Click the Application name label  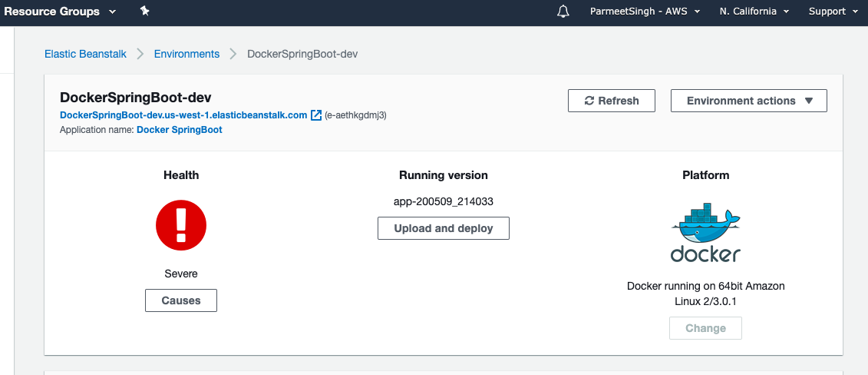(97, 130)
